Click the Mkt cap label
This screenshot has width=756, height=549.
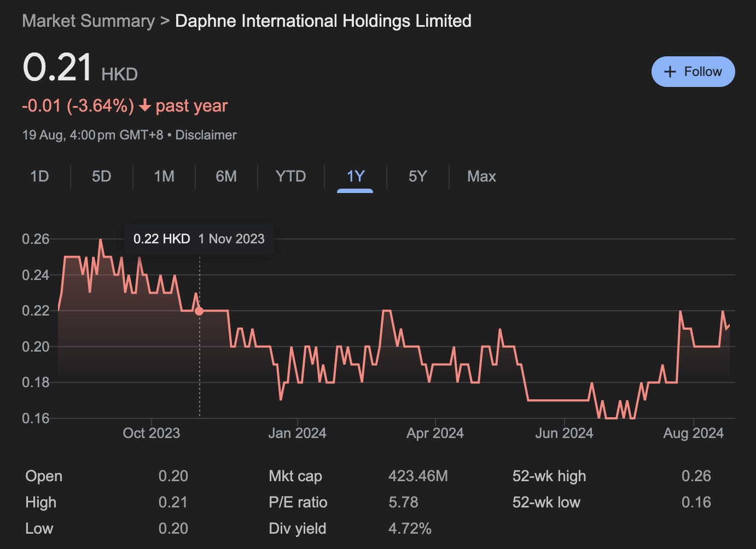coord(295,476)
